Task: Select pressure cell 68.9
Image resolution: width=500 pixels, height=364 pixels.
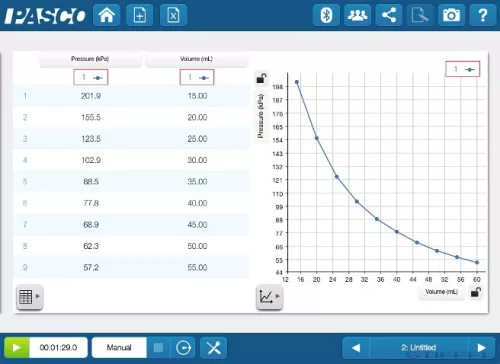Action: pos(91,225)
